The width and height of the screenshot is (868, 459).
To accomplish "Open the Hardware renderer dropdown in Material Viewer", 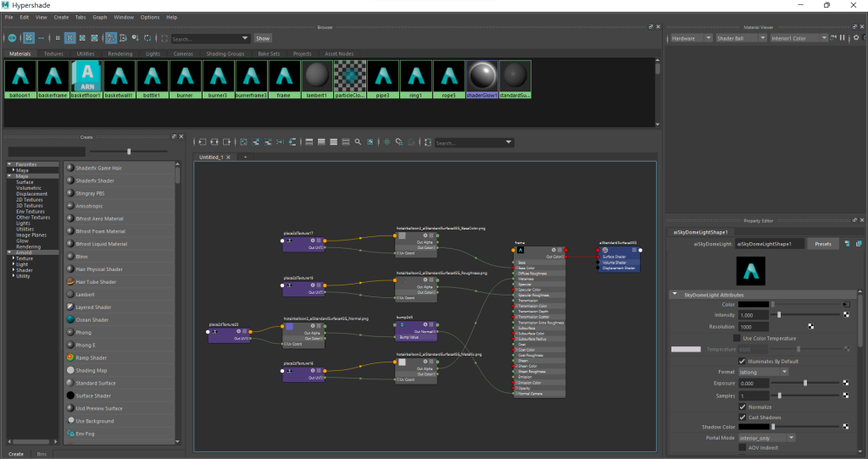I will 691,38.
